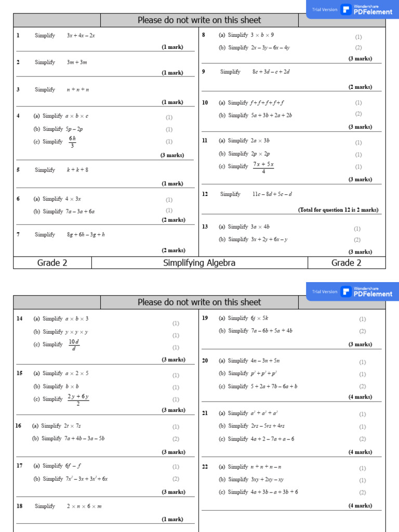Click the question number 22 label
The image size is (399, 532).
point(205,467)
